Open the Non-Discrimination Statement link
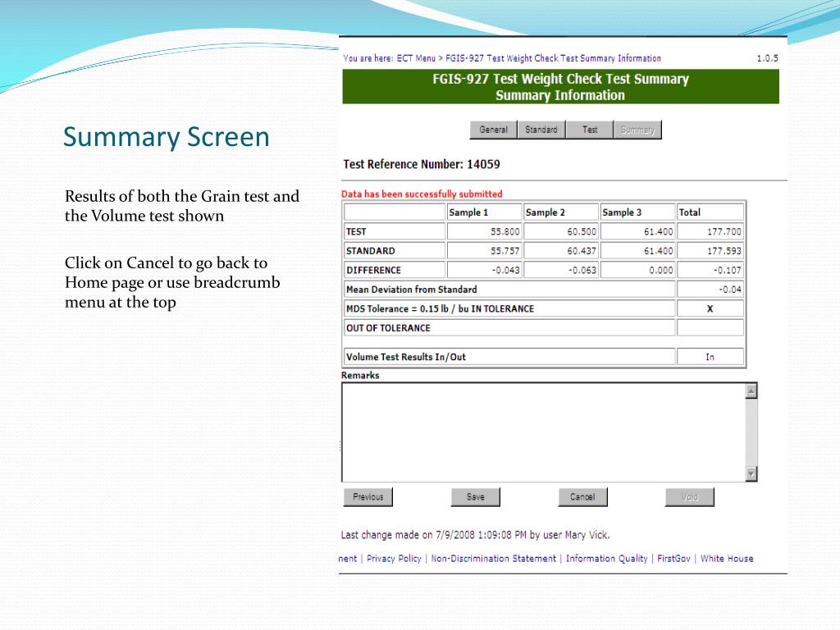Viewport: 840px width, 630px height. (493, 558)
